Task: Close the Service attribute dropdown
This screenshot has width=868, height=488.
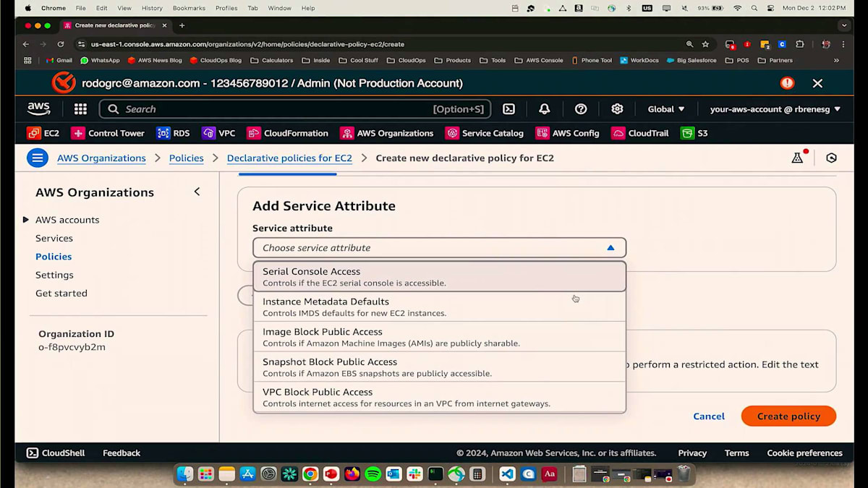Action: point(439,247)
